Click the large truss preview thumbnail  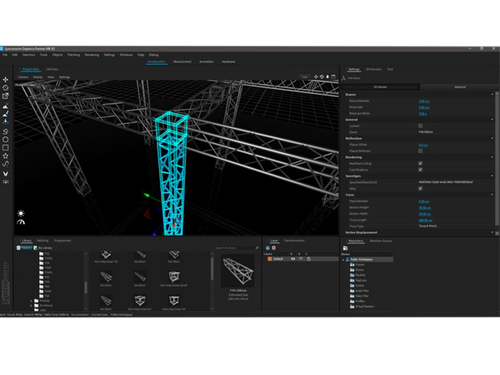pyautogui.click(x=238, y=270)
